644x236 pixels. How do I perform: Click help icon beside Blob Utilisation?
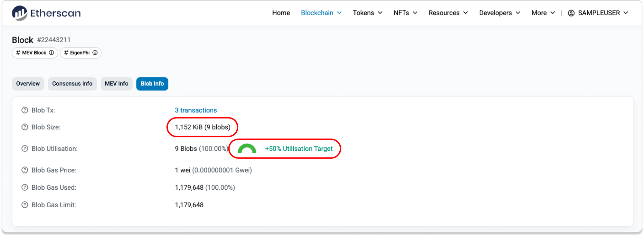pos(25,149)
